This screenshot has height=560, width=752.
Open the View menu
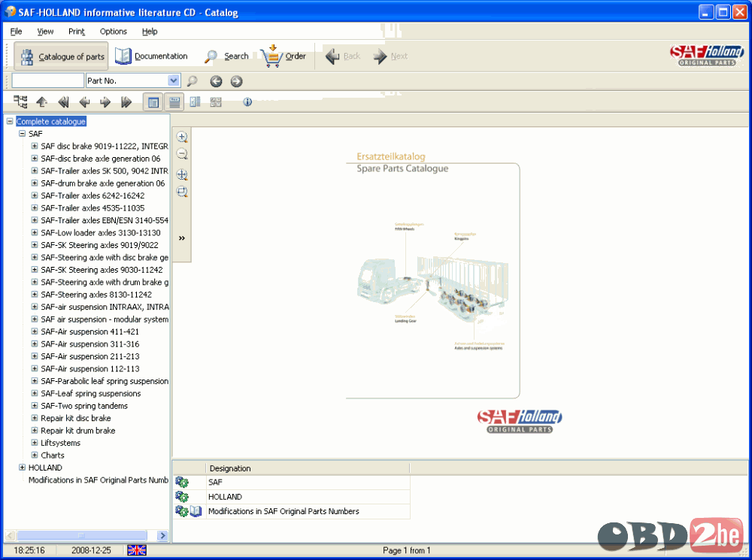point(46,31)
